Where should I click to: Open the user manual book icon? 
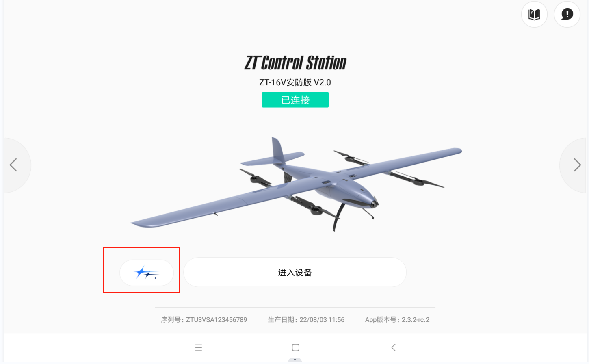pos(534,14)
